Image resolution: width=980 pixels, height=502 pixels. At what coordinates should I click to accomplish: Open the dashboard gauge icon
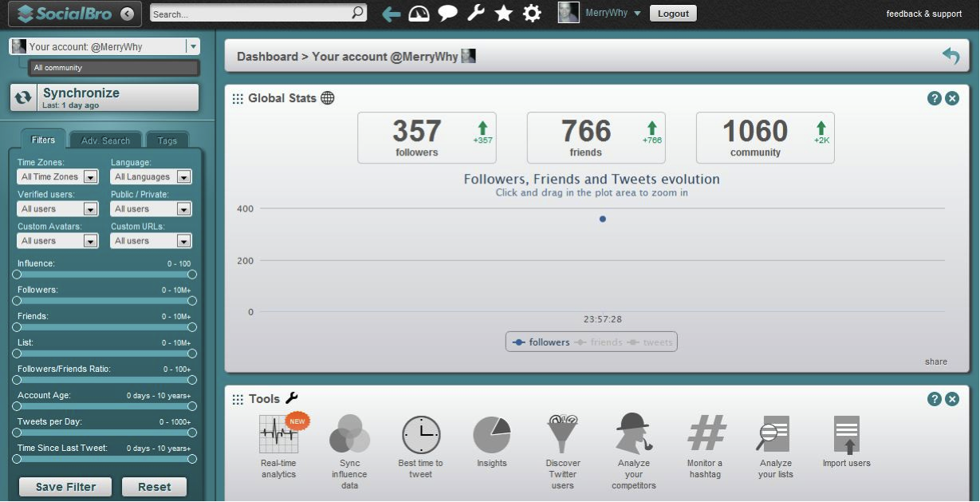pos(419,13)
